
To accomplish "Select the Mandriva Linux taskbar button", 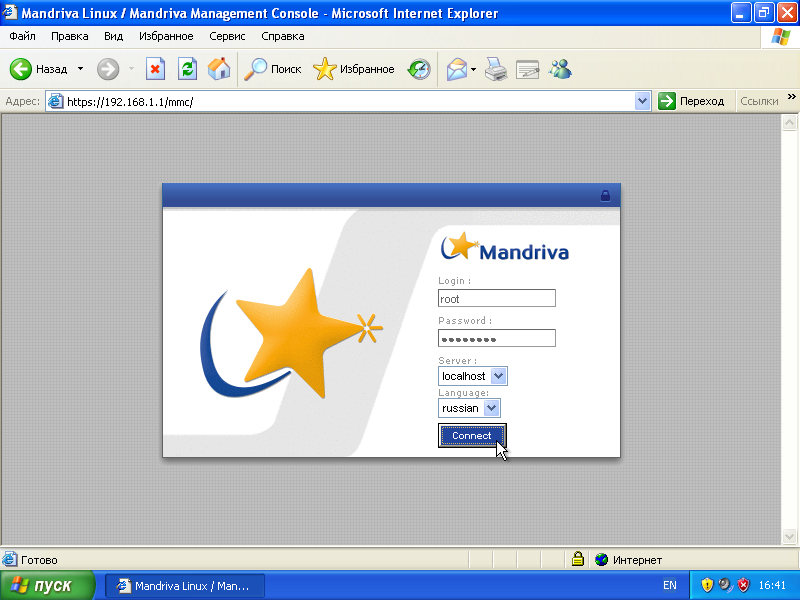I will pyautogui.click(x=185, y=586).
